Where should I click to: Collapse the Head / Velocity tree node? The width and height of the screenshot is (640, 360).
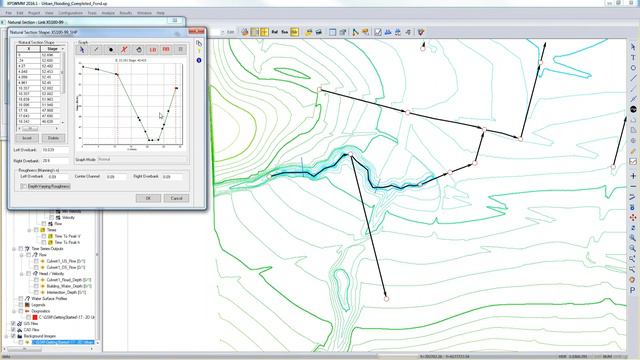coord(22,273)
